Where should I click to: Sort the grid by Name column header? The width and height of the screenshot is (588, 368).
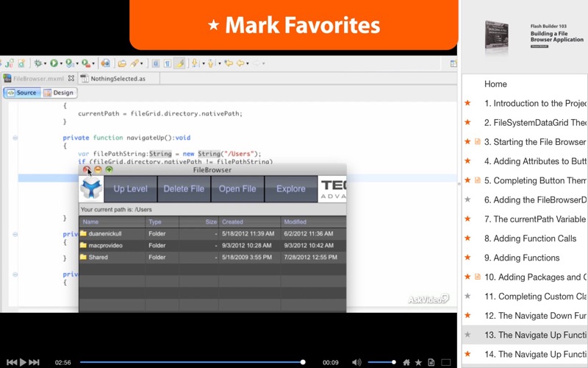tap(112, 222)
